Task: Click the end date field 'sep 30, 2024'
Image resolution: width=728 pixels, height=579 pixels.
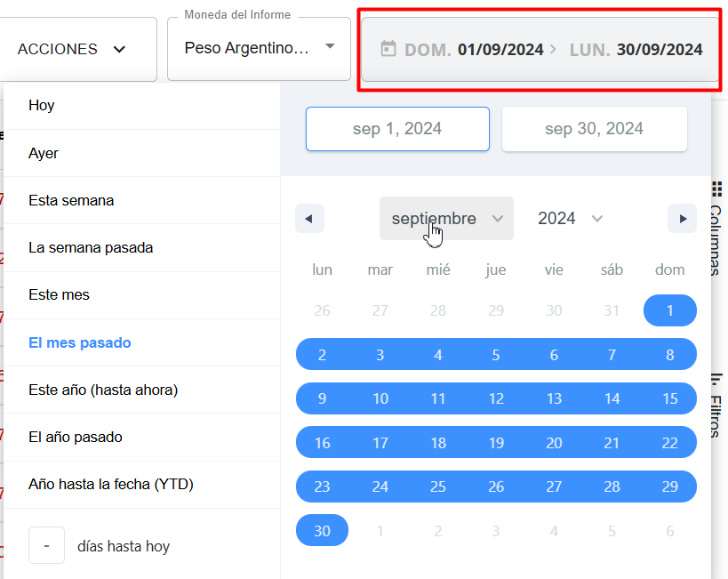Action: pos(594,128)
